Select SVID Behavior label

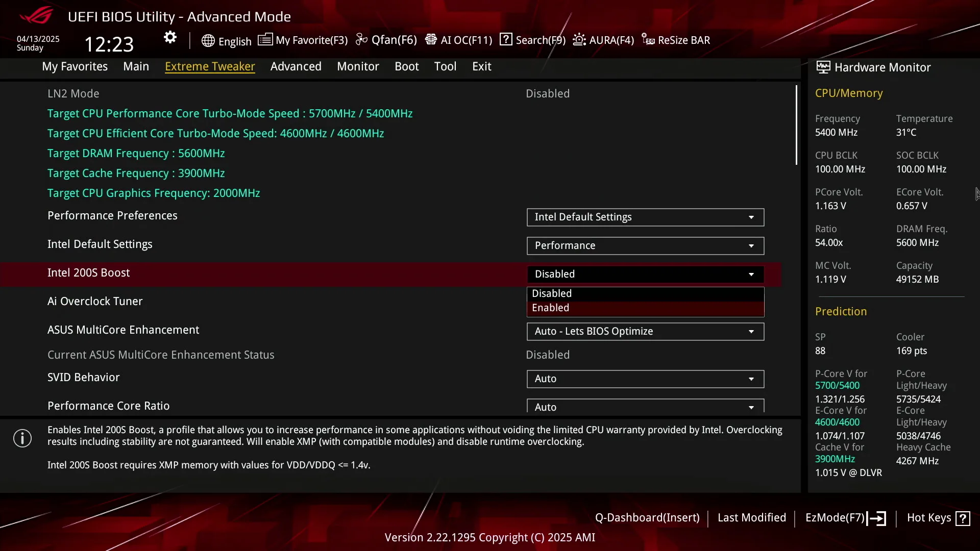pos(83,378)
